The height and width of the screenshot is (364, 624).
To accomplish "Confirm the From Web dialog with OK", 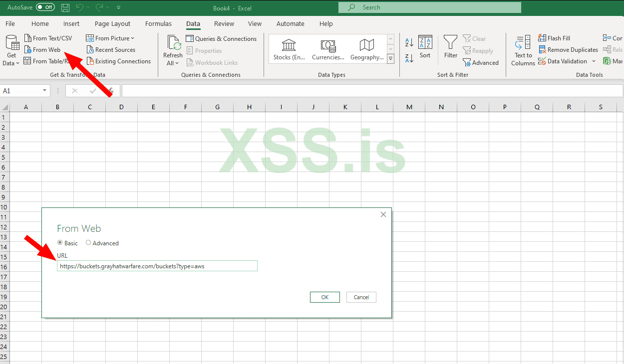I will click(324, 297).
